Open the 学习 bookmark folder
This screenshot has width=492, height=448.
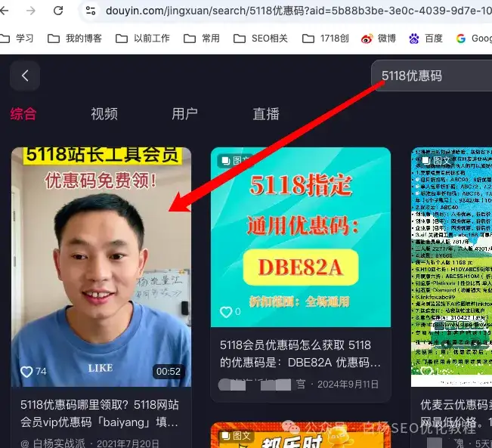tap(17, 39)
